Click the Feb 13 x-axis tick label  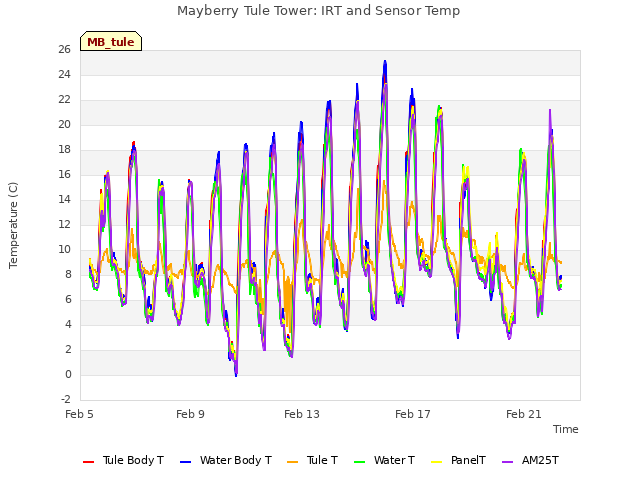[302, 414]
